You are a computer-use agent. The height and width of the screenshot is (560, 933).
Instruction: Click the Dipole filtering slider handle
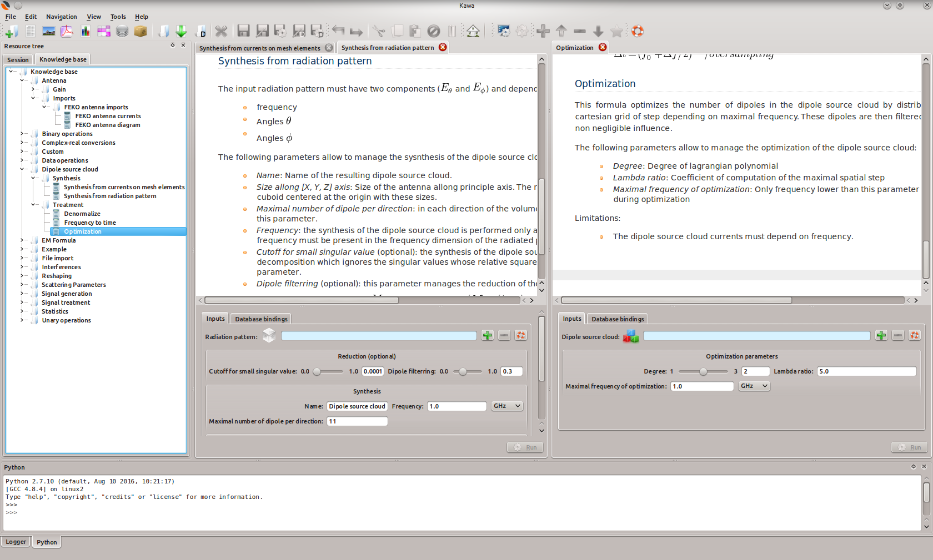coord(463,371)
